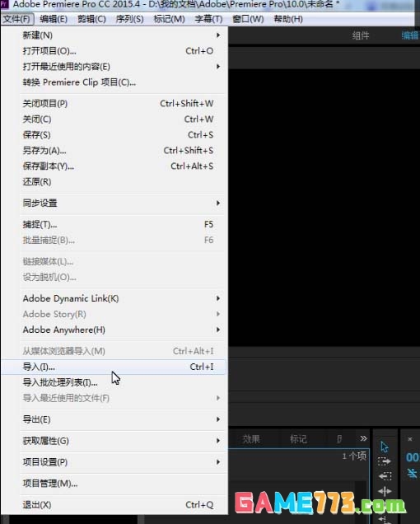
Task: Click the timeline timecode value
Action: (413, 457)
